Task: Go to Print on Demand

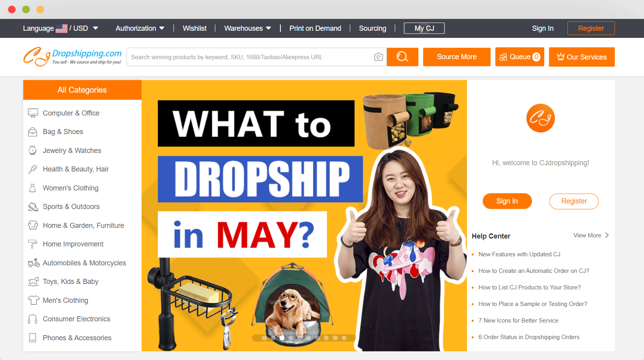Action: [315, 28]
